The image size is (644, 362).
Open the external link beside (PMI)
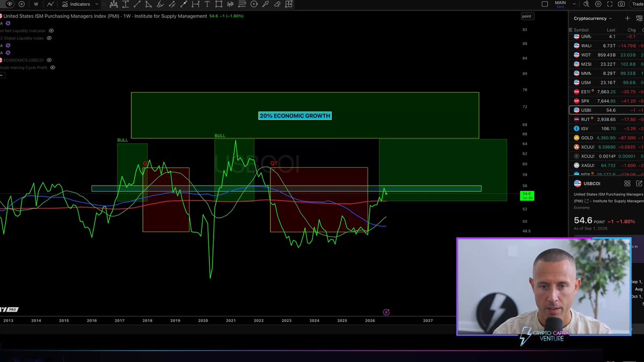[587, 201]
